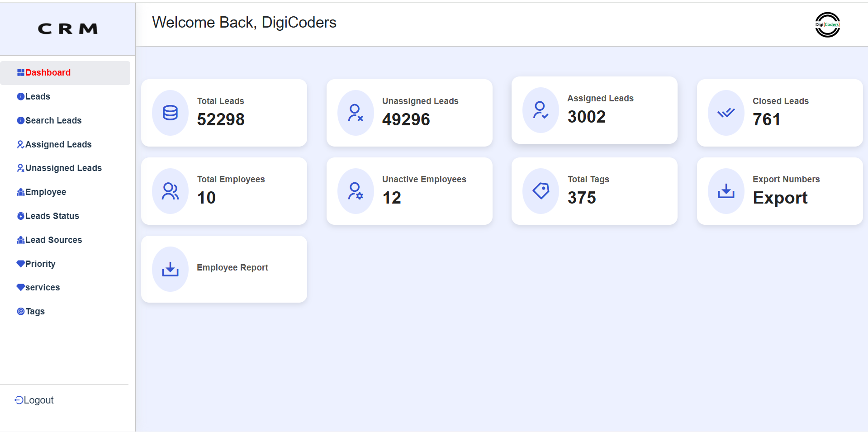Click the Unassigned Leads count 49296

406,119
